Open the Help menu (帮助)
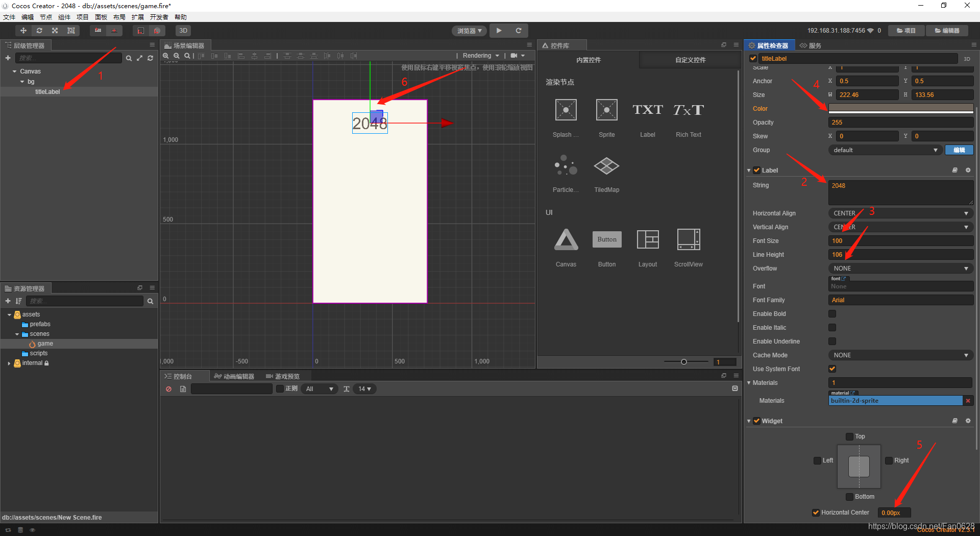This screenshot has width=980, height=536. [x=181, y=17]
